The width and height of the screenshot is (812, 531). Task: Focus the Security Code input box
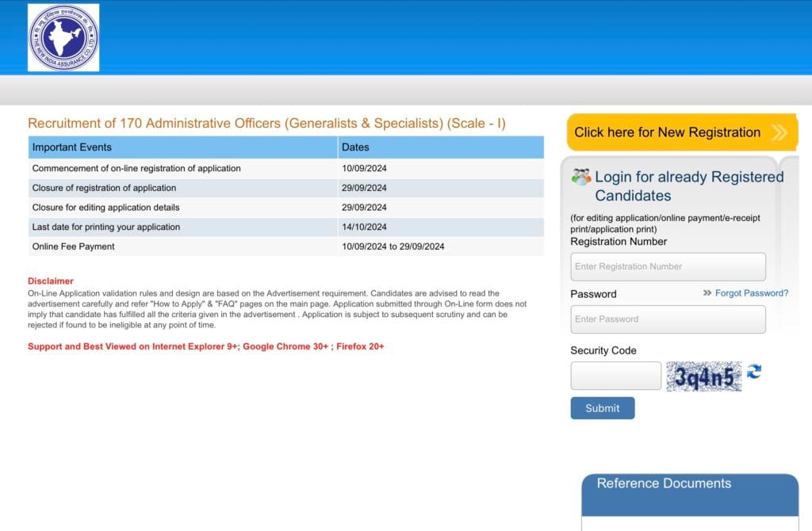point(615,376)
